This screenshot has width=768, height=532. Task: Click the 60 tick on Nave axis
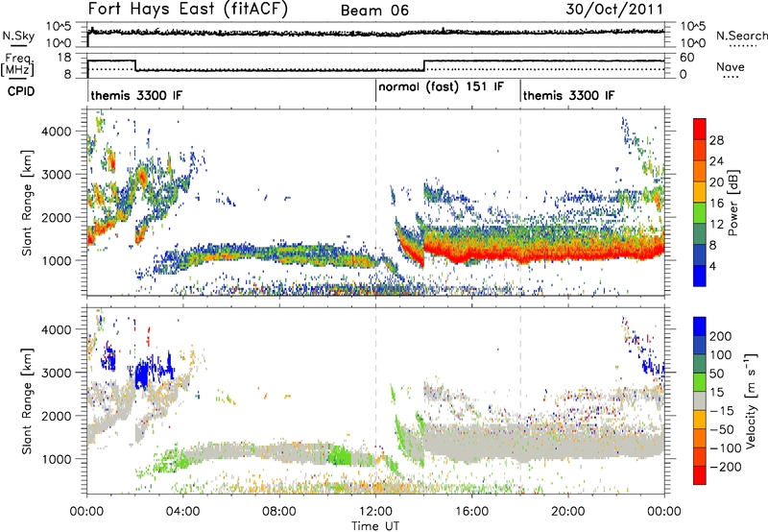point(687,58)
